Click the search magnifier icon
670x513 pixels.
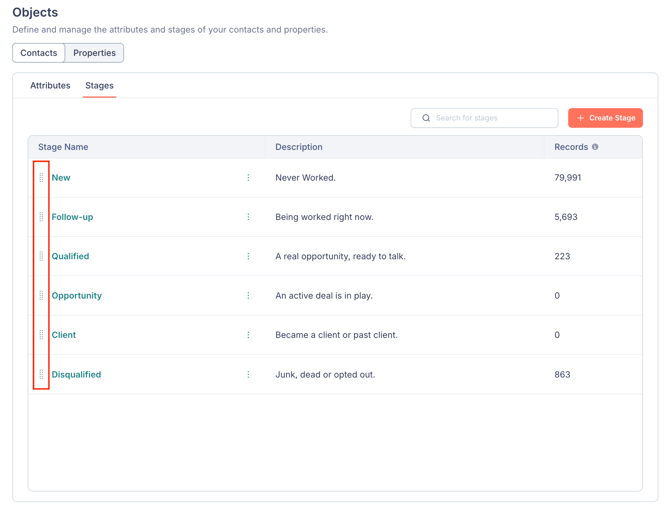[x=426, y=118]
